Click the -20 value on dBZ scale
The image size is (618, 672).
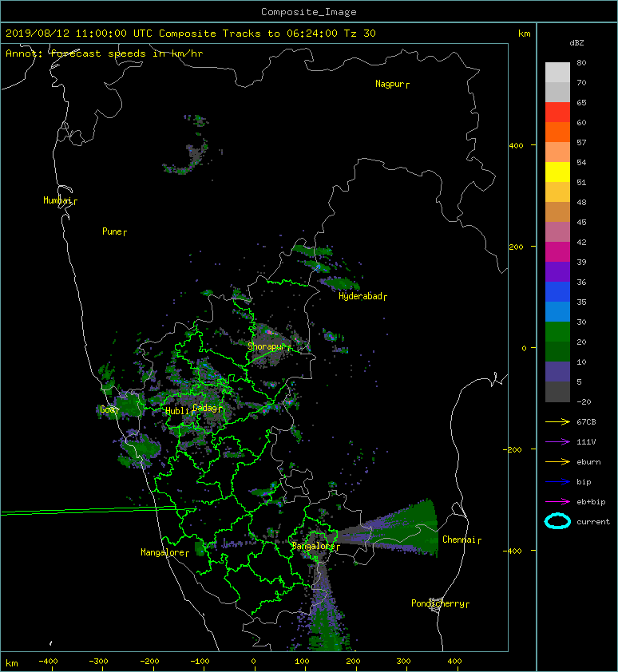coord(584,402)
